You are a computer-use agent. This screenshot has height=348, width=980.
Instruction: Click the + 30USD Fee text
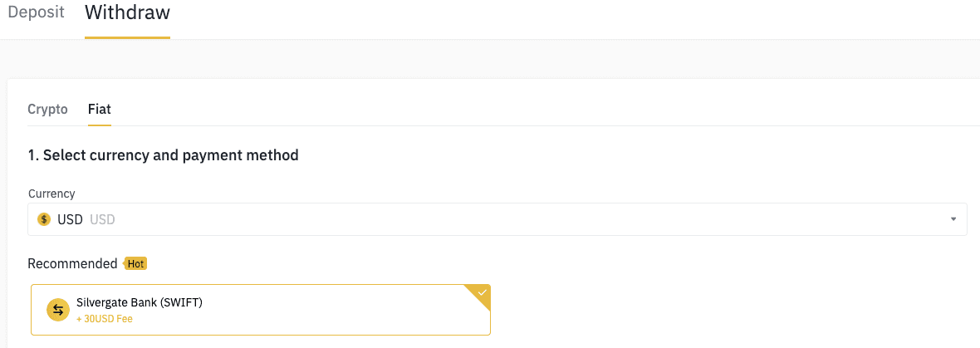pyautogui.click(x=105, y=319)
